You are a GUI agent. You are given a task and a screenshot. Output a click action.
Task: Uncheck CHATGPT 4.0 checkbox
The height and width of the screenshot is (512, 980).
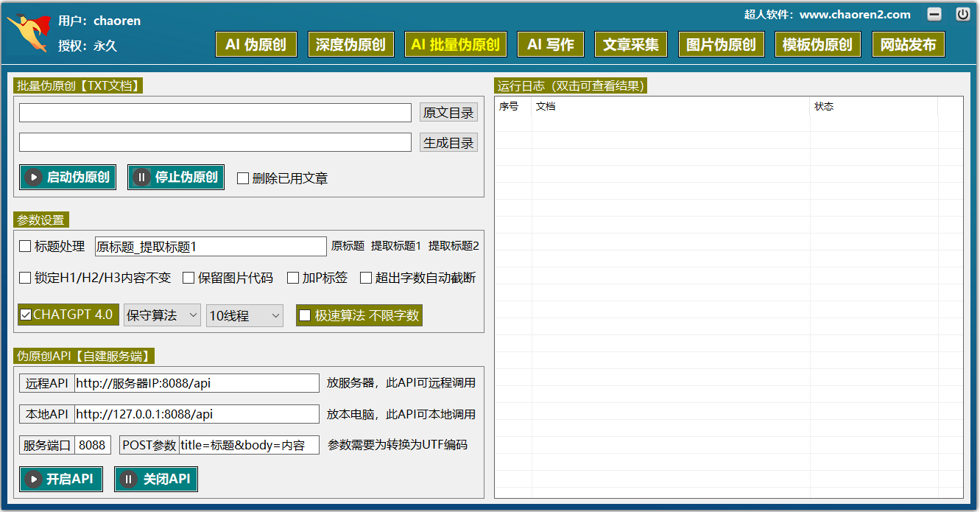click(x=26, y=315)
